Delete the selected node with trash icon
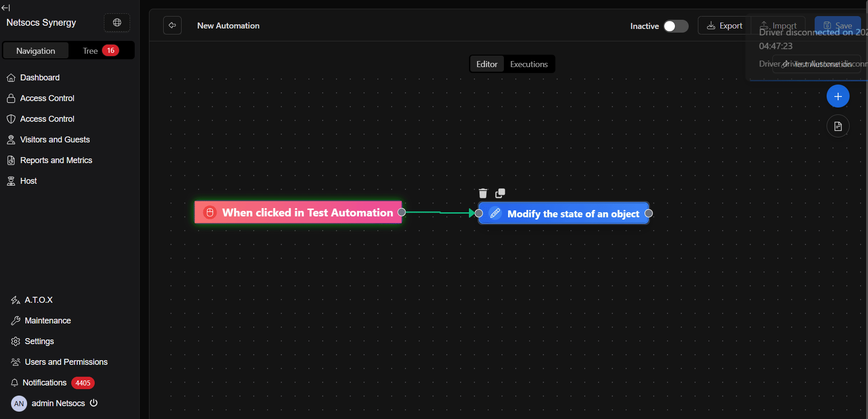This screenshot has width=868, height=419. point(483,193)
